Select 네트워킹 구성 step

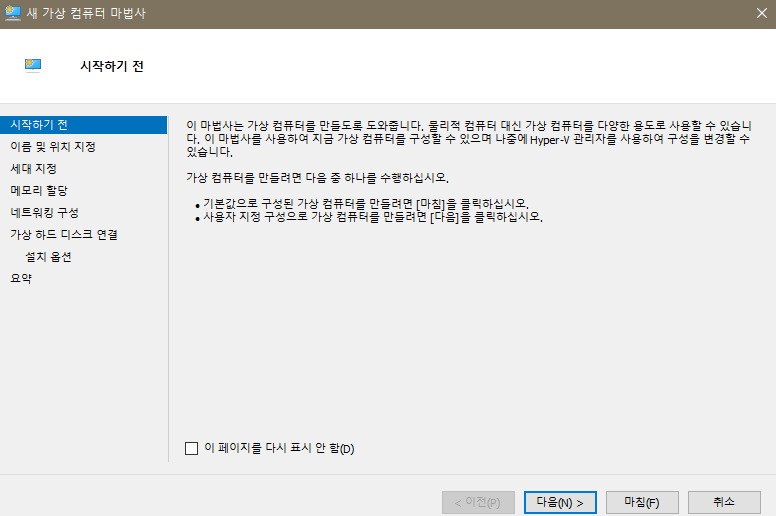pyautogui.click(x=45, y=213)
